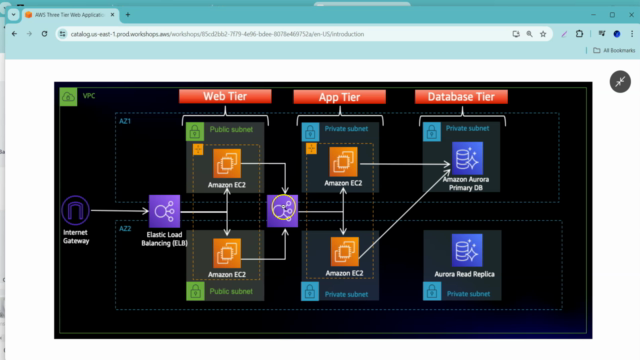Click the Elastic Load Balancing (ELB) caption
Viewport: 640px width, 360px height.
pyautogui.click(x=164, y=239)
